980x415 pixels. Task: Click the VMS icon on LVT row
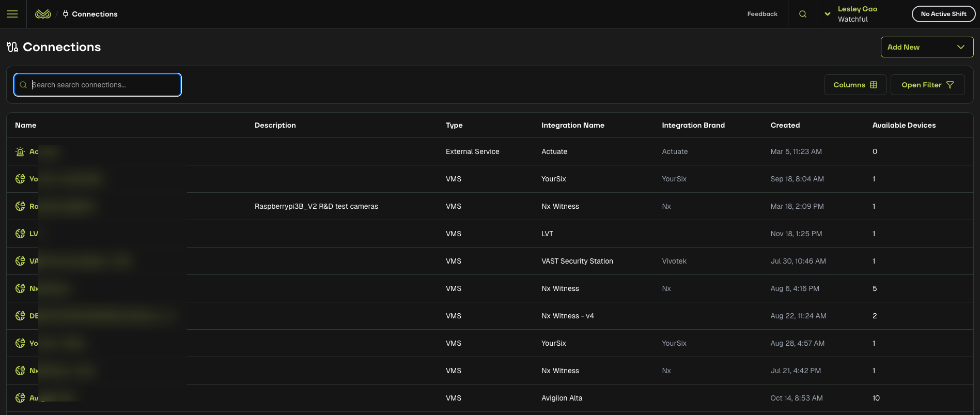20,234
